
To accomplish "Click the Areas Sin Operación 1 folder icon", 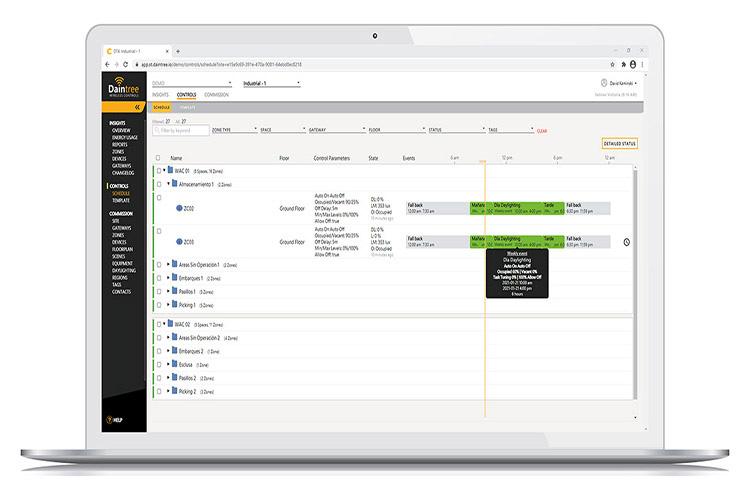I will pyautogui.click(x=175, y=264).
